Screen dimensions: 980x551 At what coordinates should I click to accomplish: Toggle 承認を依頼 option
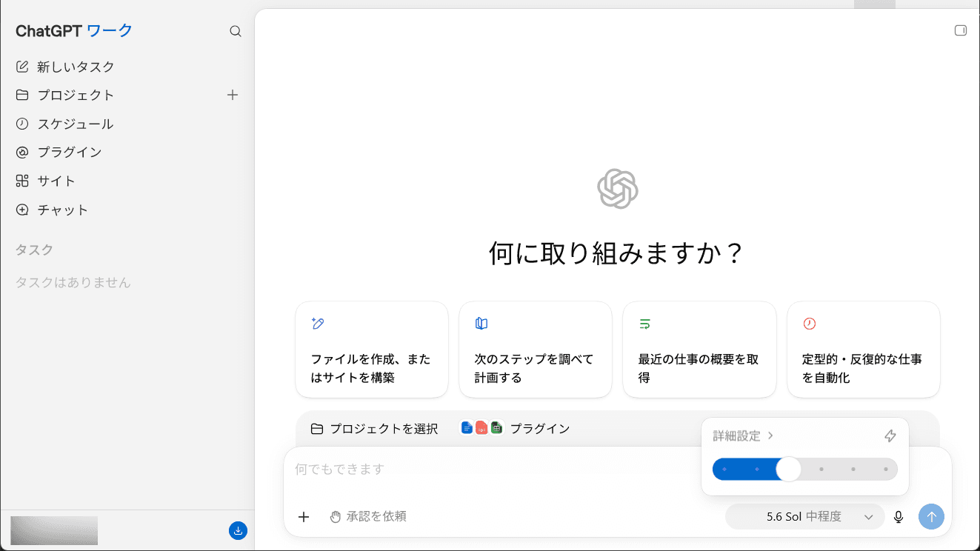point(367,517)
